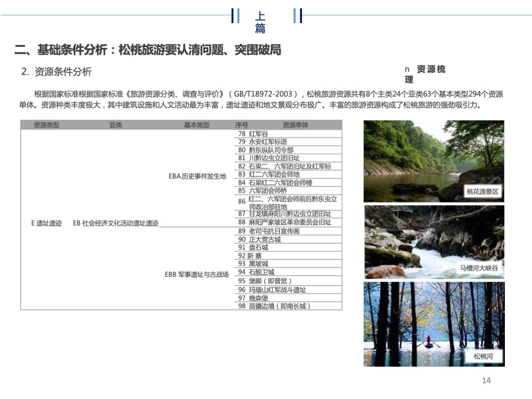Select the 亚类 column header
Viewport: 532px width, 399px height.
pyautogui.click(x=116, y=125)
